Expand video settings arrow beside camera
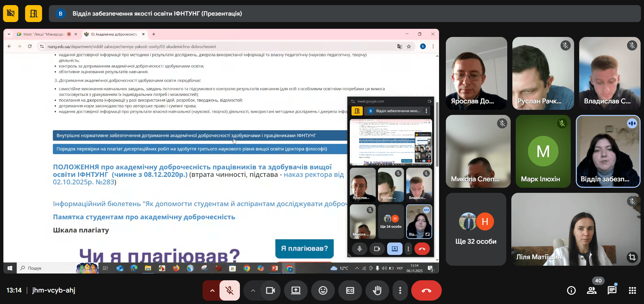This screenshot has height=304, width=644. pos(253,290)
